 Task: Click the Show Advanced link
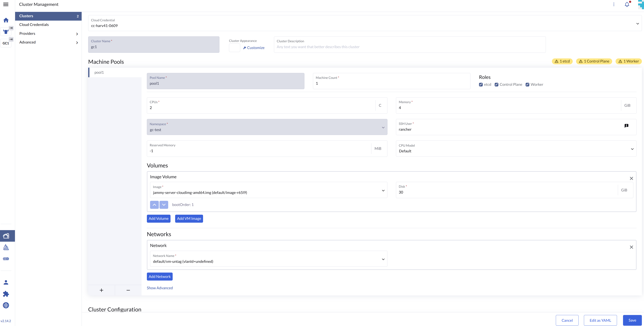(159, 288)
